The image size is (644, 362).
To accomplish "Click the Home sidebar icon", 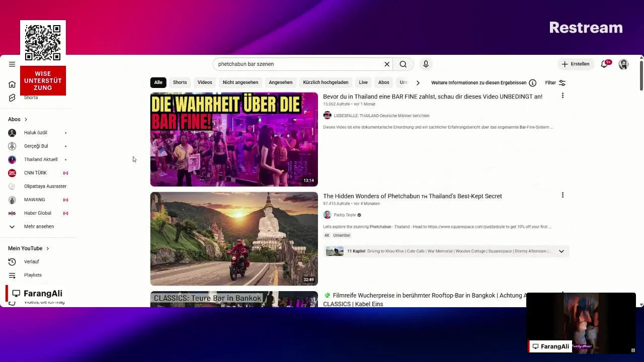I will [12, 84].
